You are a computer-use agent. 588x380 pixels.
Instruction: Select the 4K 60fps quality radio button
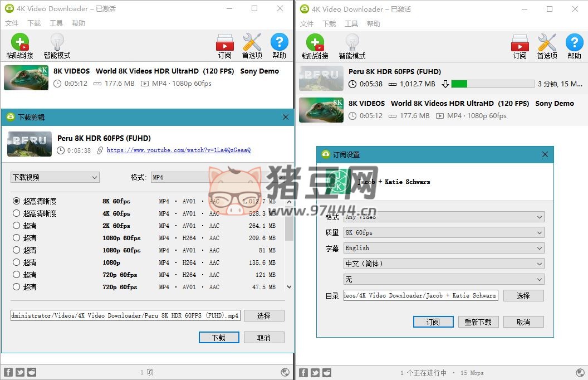pos(17,213)
